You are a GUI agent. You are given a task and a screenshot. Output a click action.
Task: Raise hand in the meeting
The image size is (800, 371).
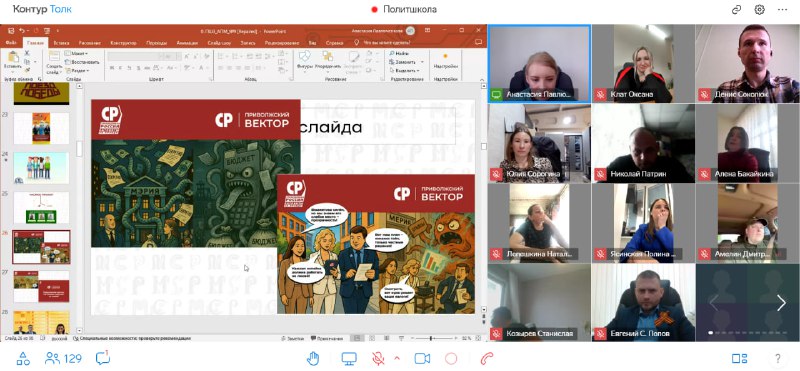(x=313, y=359)
